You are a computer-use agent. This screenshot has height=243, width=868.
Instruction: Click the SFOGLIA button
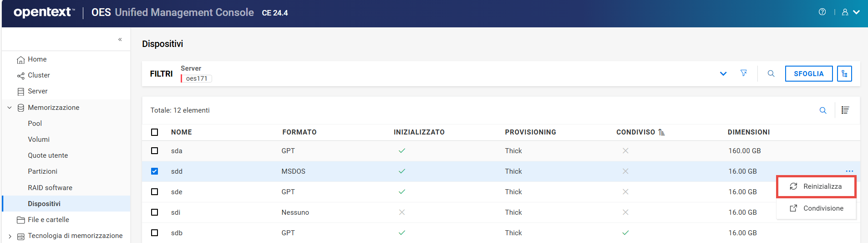click(808, 73)
